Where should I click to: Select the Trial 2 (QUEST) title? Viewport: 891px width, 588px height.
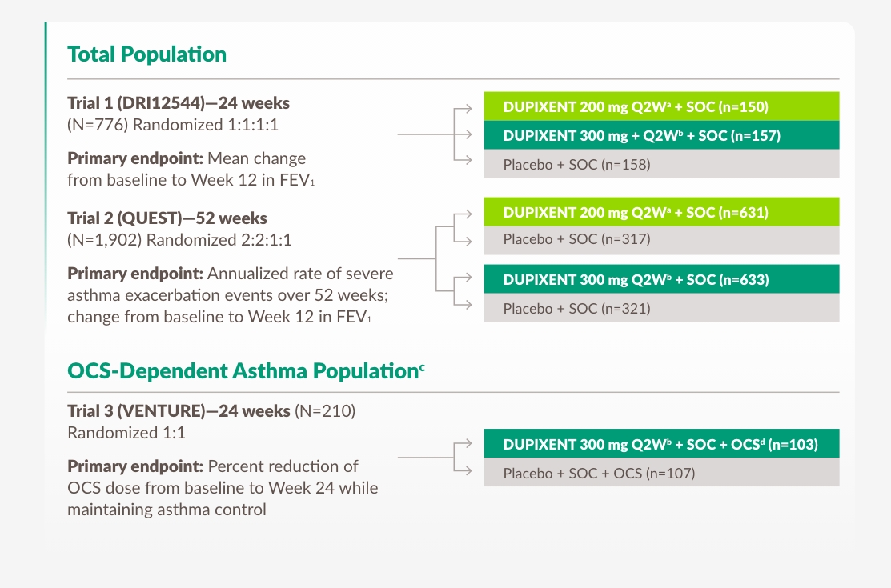[x=167, y=218]
